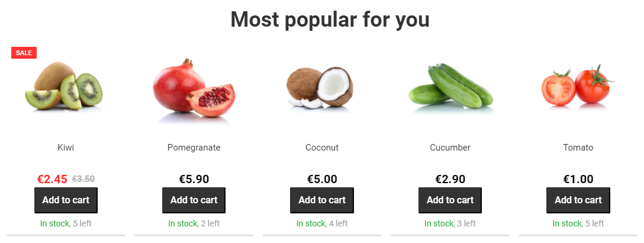Add Pomegranate to cart
The height and width of the screenshot is (243, 644).
(x=194, y=200)
